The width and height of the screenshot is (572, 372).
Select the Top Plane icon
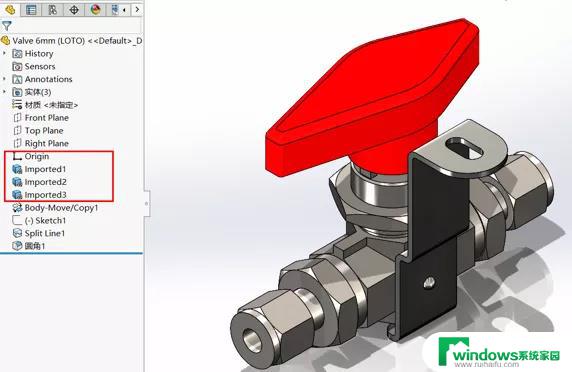(x=17, y=130)
